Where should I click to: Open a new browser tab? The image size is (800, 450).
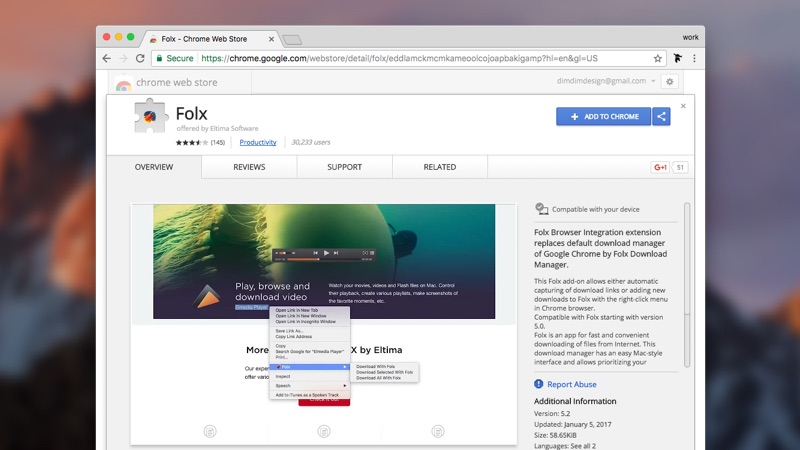(x=292, y=40)
